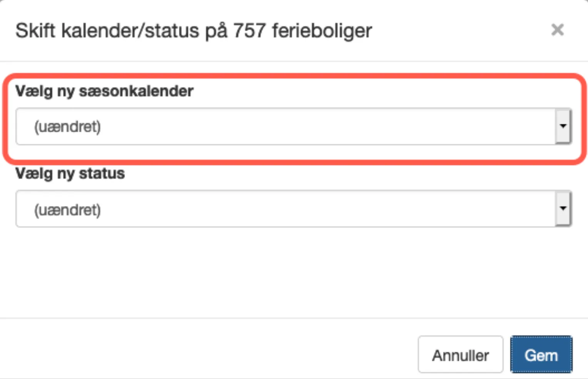Image resolution: width=588 pixels, height=379 pixels.
Task: Expand the season calendar selection showing (uændret)
Action: pyautogui.click(x=292, y=126)
